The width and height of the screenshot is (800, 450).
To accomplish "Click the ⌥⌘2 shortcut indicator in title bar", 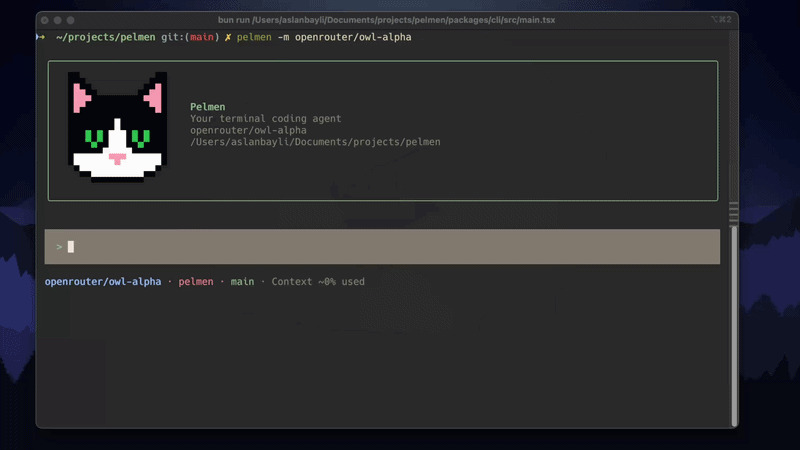I will pyautogui.click(x=721, y=19).
